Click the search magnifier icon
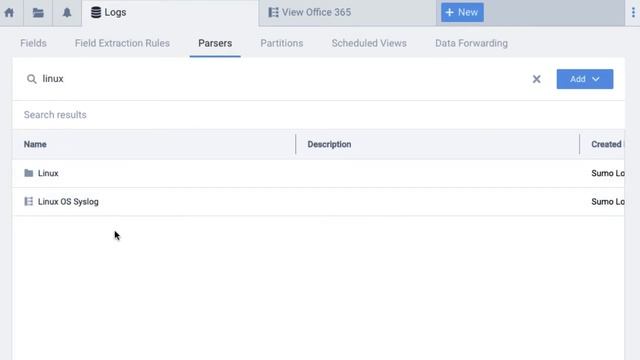 (x=31, y=79)
